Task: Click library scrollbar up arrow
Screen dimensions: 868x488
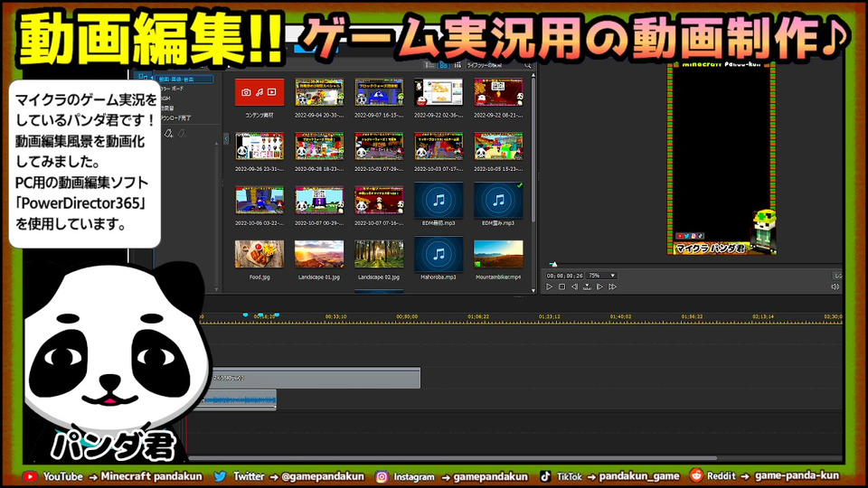Action: (x=533, y=76)
